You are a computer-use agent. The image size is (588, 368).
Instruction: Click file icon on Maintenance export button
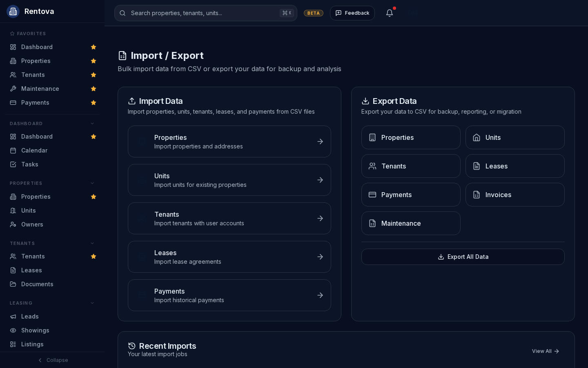point(372,223)
